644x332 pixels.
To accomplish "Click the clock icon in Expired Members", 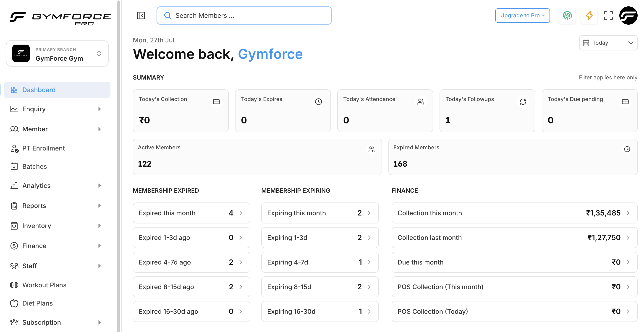I will tap(627, 149).
